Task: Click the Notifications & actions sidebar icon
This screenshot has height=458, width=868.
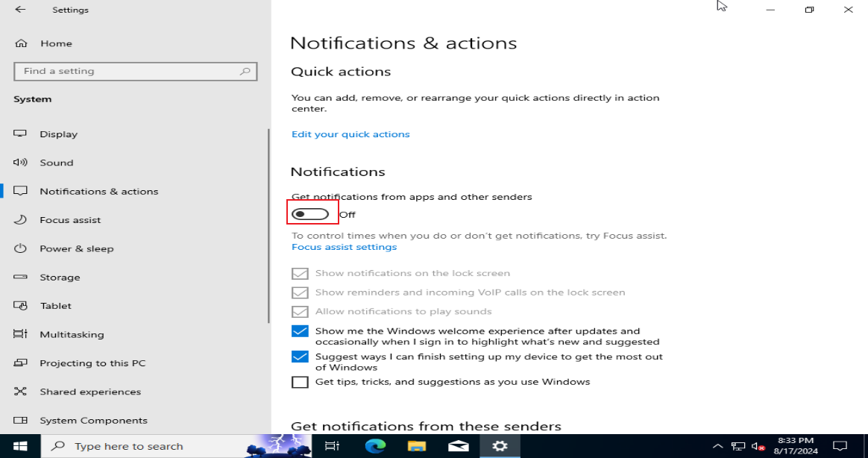Action: click(x=20, y=191)
